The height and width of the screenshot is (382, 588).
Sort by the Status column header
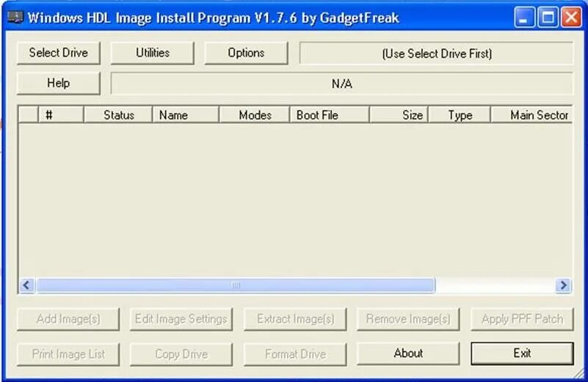pyautogui.click(x=117, y=114)
